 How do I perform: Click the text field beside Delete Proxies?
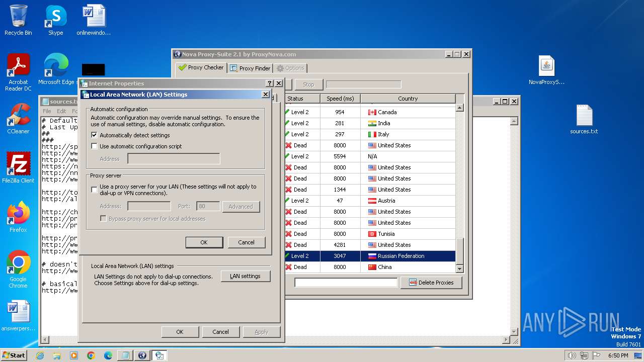(346, 283)
